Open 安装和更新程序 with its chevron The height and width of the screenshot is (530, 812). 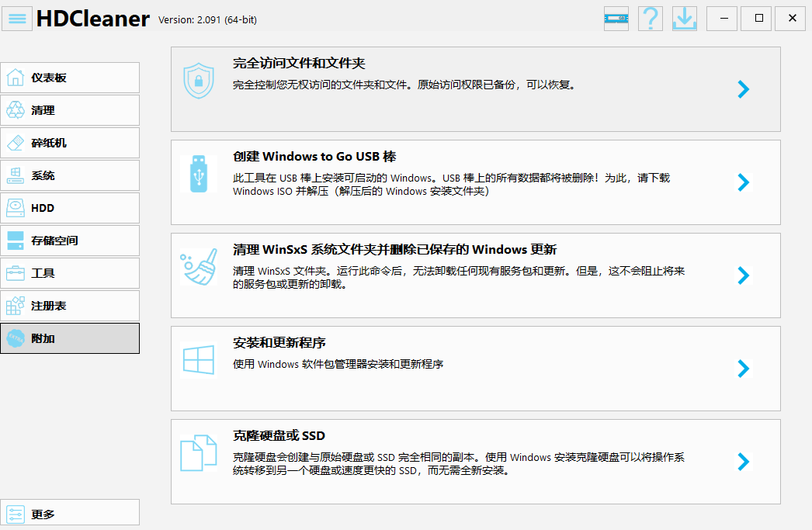[x=744, y=369]
